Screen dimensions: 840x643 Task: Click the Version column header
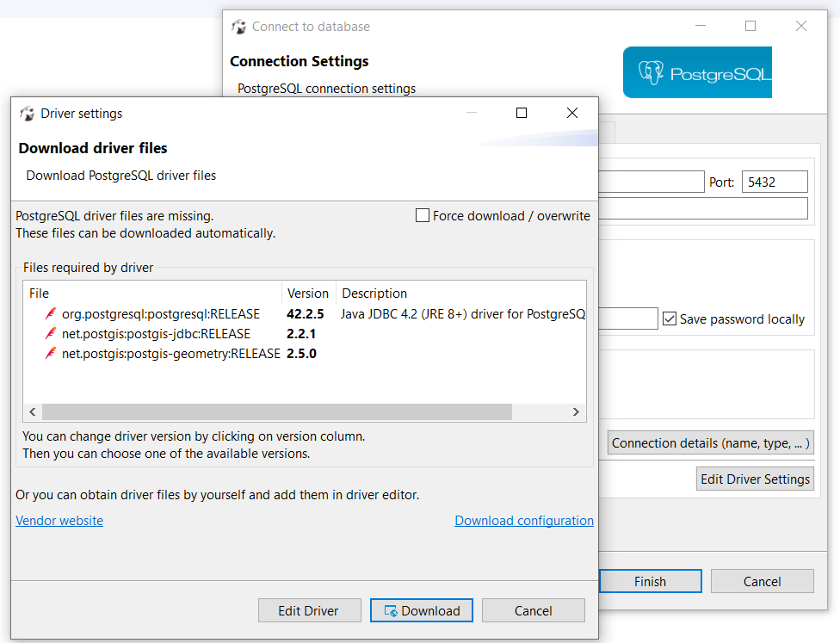pyautogui.click(x=309, y=294)
